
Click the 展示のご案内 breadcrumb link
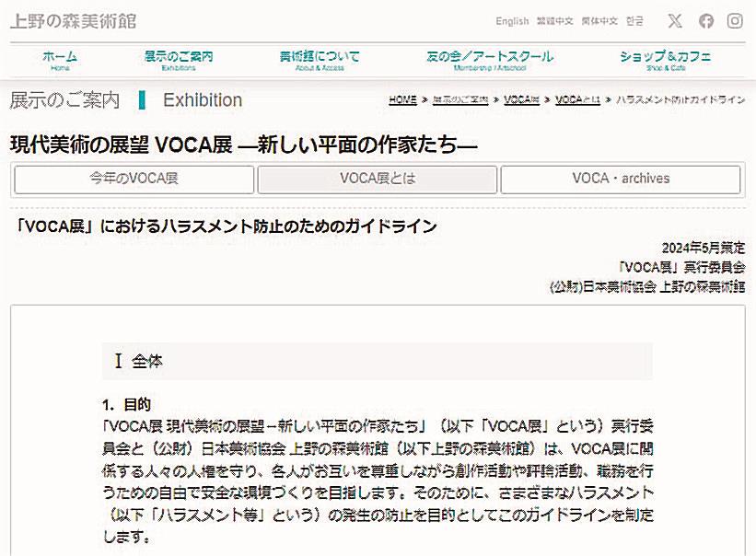460,101
